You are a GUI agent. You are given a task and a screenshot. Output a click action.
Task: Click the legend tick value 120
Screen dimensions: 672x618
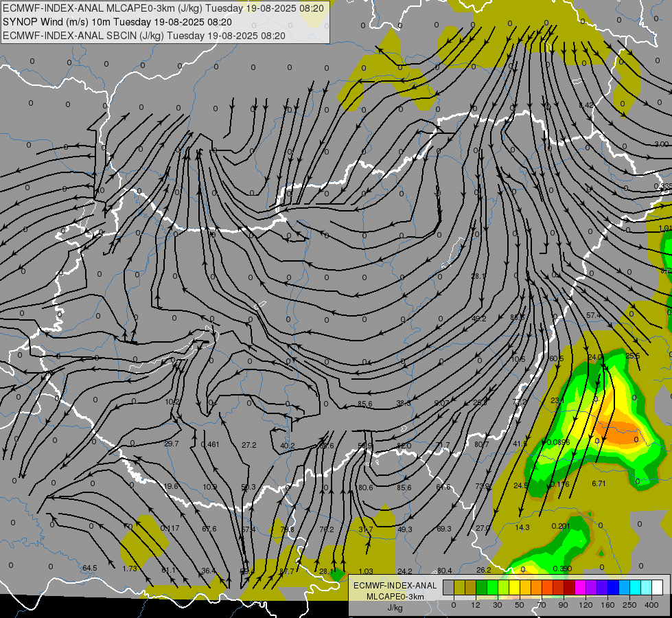point(586,605)
